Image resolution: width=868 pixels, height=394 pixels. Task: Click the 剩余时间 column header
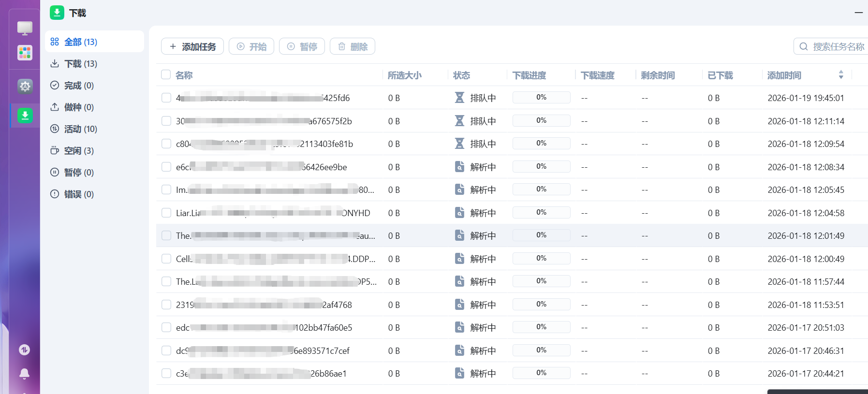tap(658, 75)
